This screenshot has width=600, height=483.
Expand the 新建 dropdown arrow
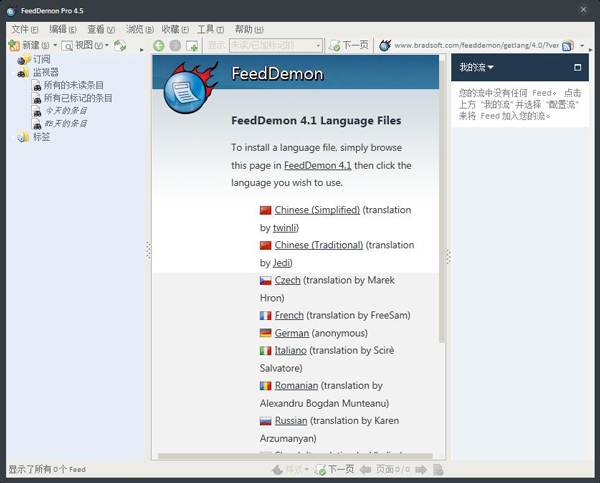click(x=55, y=46)
